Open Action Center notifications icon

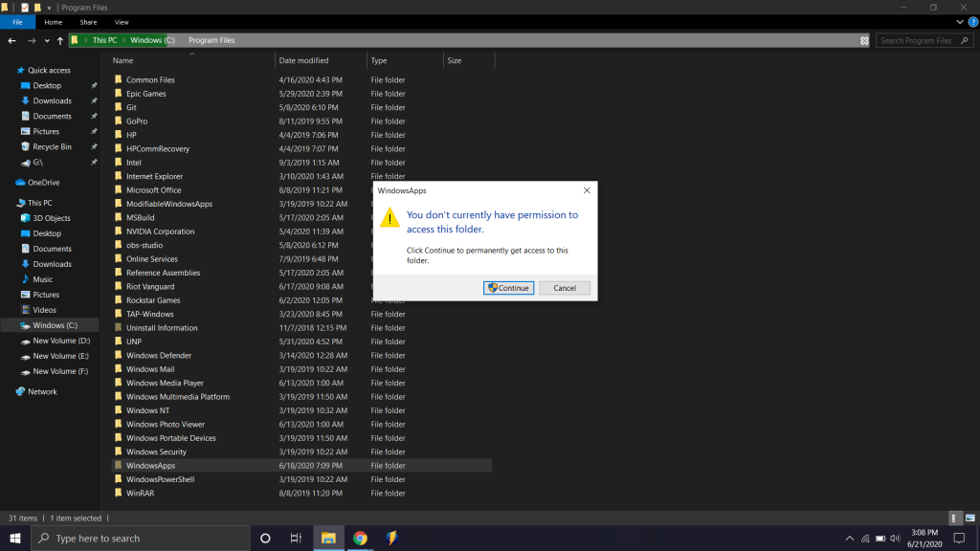[959, 538]
